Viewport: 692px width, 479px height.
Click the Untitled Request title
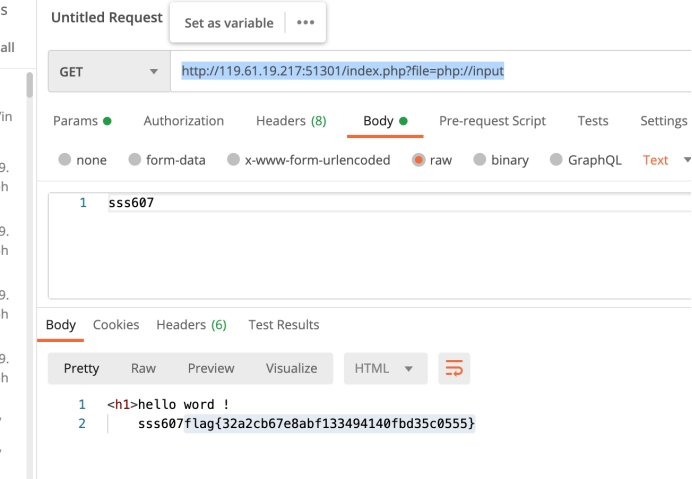107,18
